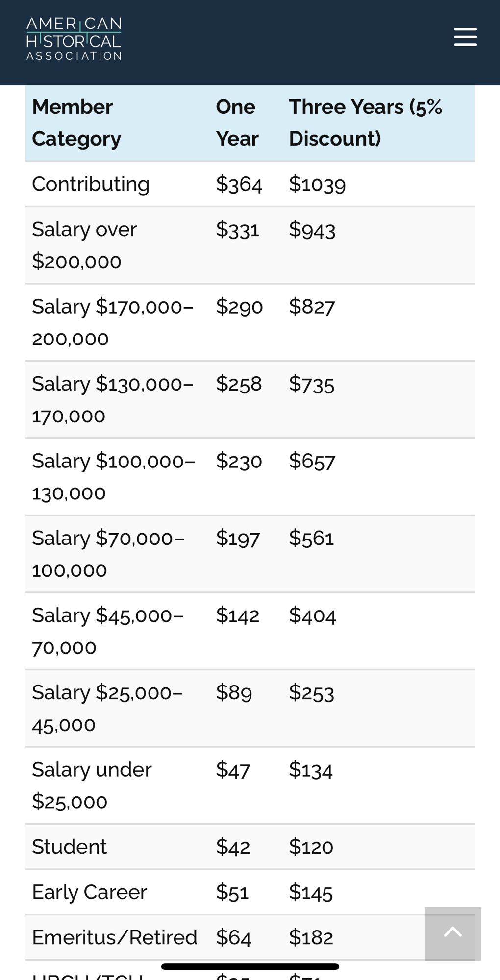The width and height of the screenshot is (500, 980).
Task: Tap the Early Career category label
Action: pyautogui.click(x=89, y=892)
